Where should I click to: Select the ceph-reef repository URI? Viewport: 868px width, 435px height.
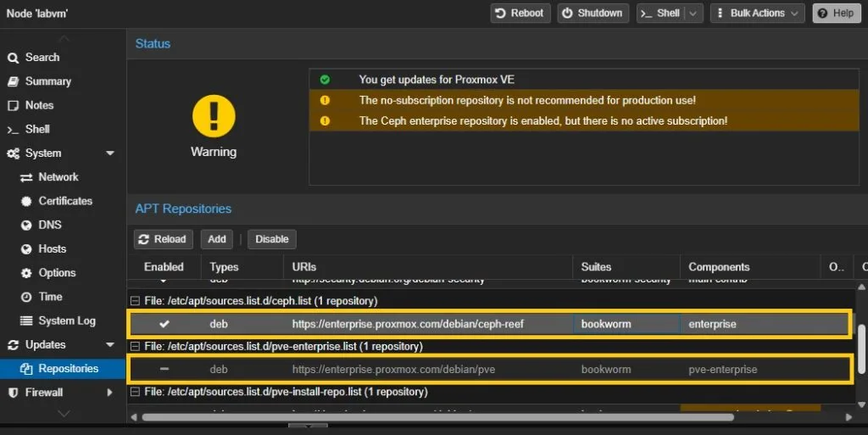[408, 324]
